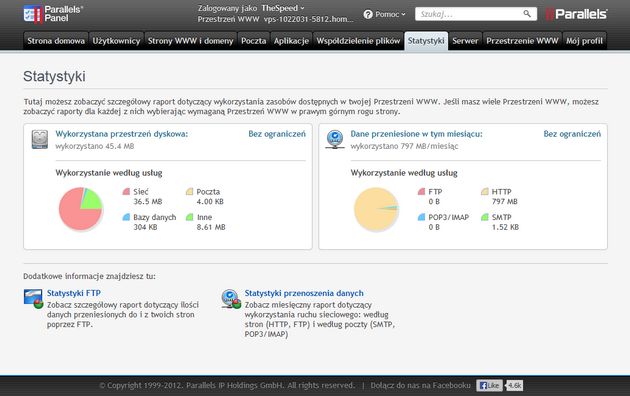This screenshot has width=630, height=396.
Task: Open the Współdzielenie plików tab
Action: (x=358, y=41)
